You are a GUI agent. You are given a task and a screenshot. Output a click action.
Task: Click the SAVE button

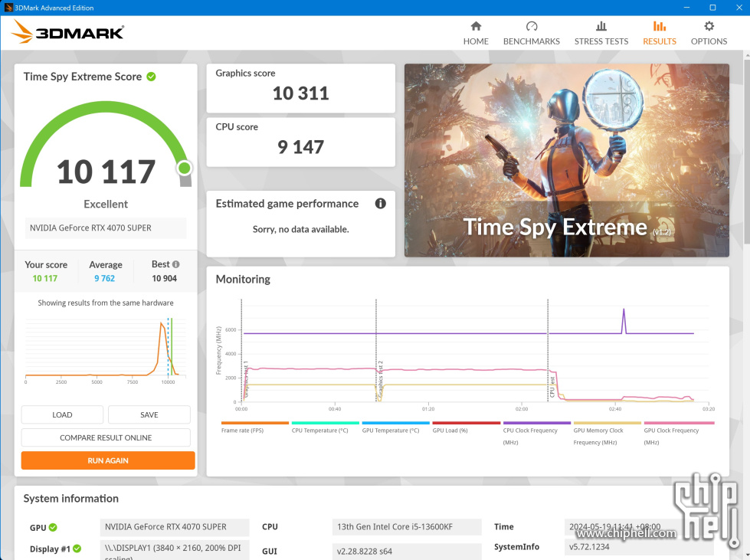click(149, 414)
